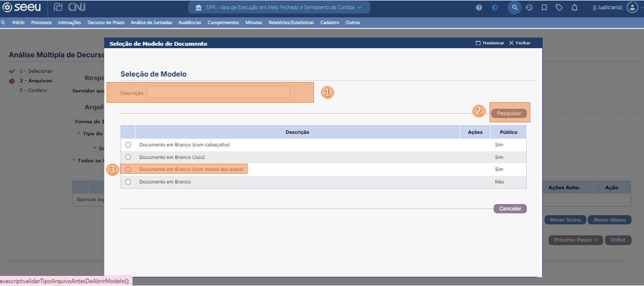644x286 pixels.
Task: Click the SEEU logo
Action: pos(22,8)
